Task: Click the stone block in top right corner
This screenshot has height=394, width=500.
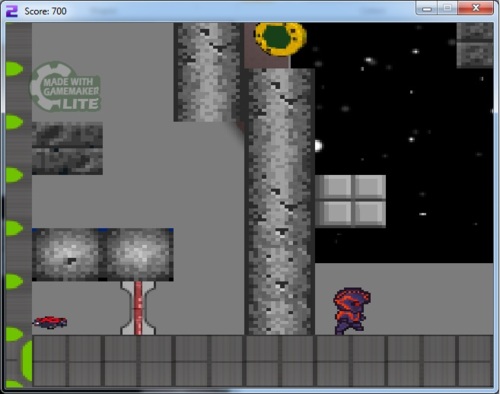Action: point(475,45)
